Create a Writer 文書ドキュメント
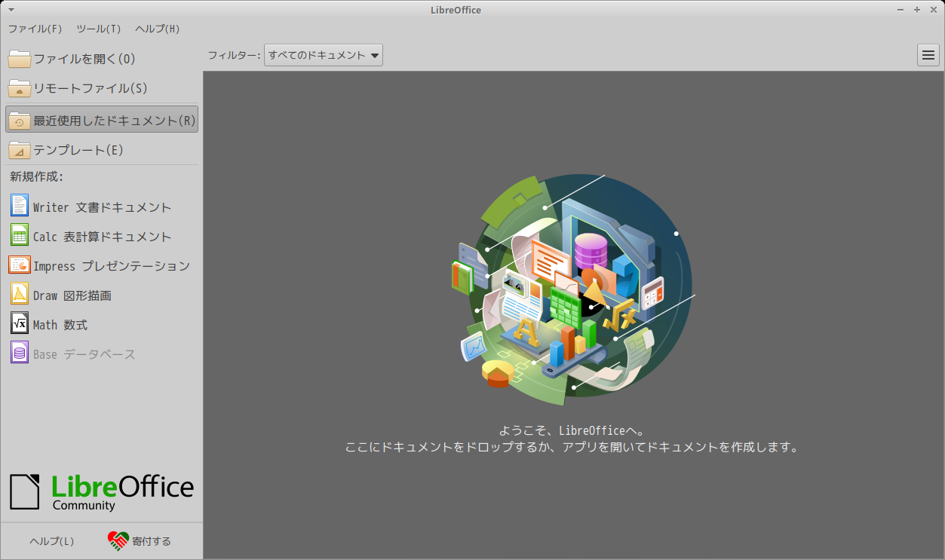 (x=102, y=206)
